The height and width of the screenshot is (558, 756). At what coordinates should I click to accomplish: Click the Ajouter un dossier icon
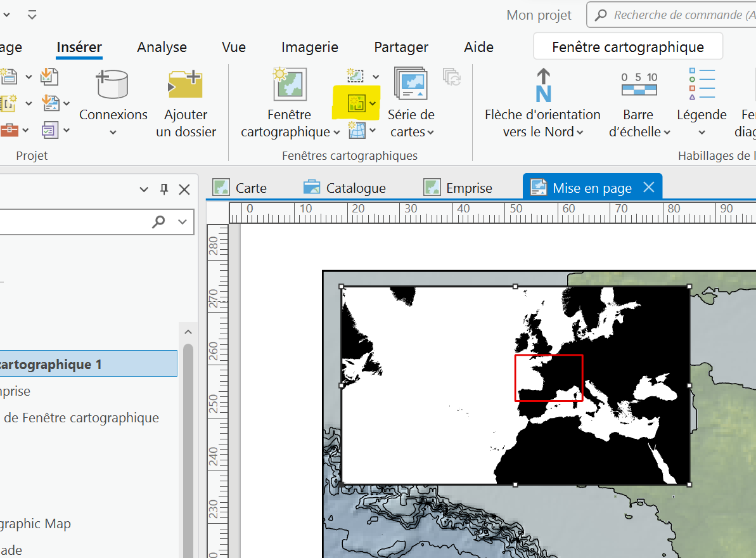(x=186, y=84)
